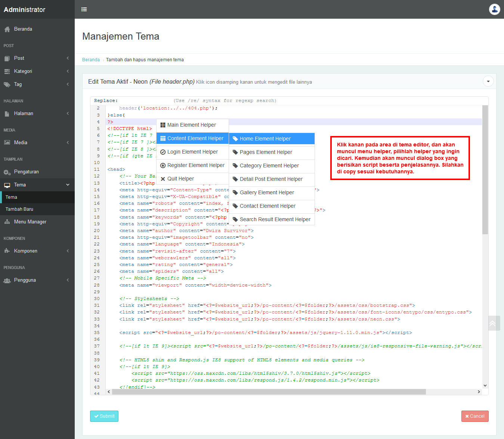
Task: Open the user avatar profile icon
Action: pyautogui.click(x=494, y=9)
